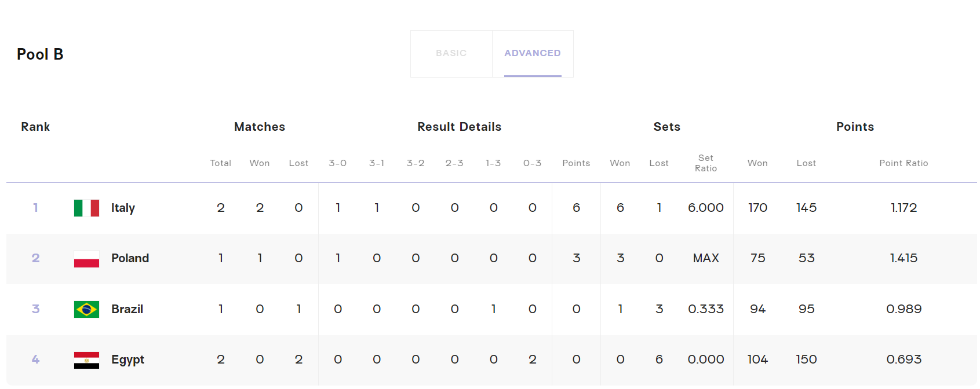Select the ADVANCED tab
Image resolution: width=980 pixels, height=389 pixels.
coord(532,53)
